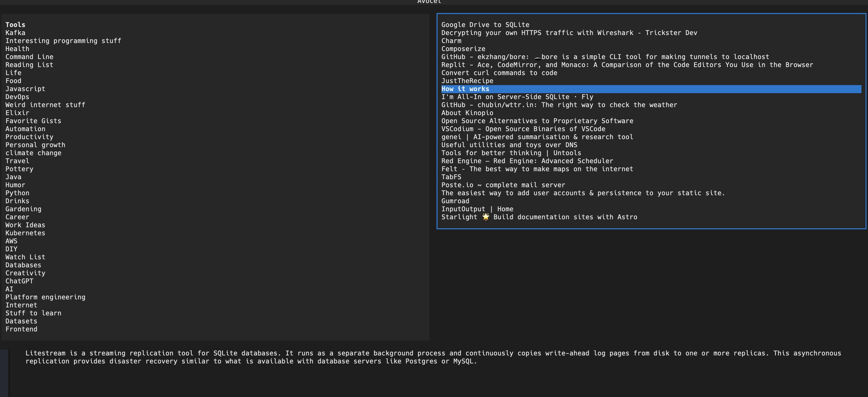Viewport: 868px width, 397px height.
Task: Open the Google Drive to SQLite bookmark
Action: point(485,25)
